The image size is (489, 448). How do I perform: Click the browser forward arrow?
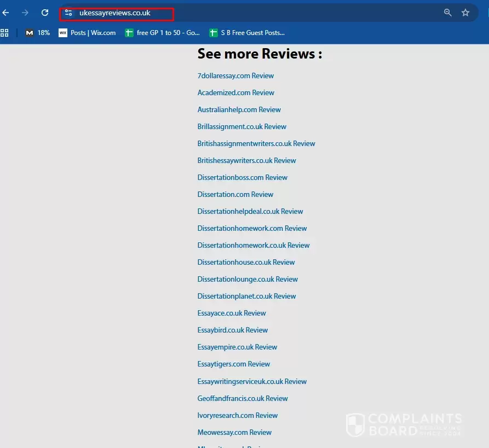click(x=25, y=13)
